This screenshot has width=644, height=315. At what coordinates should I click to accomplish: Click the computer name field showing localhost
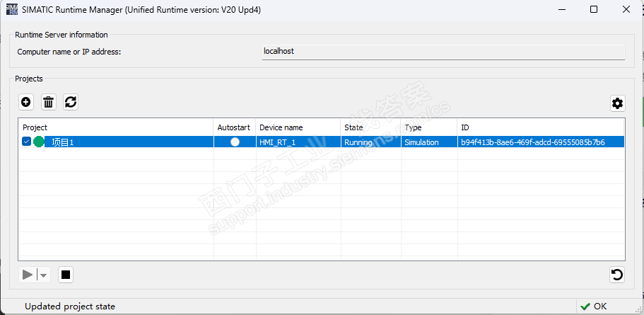[443, 52]
